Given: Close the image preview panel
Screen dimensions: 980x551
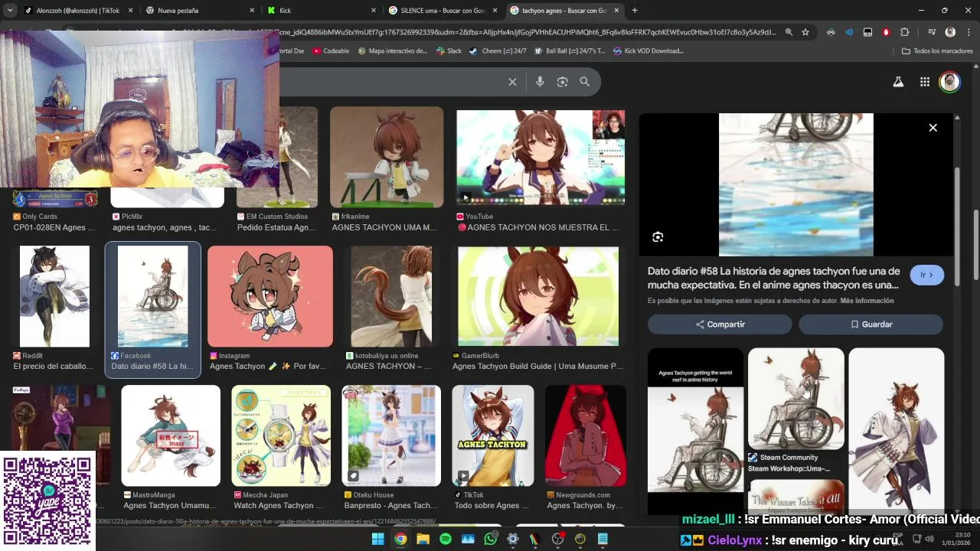Looking at the screenshot, I should tap(933, 128).
